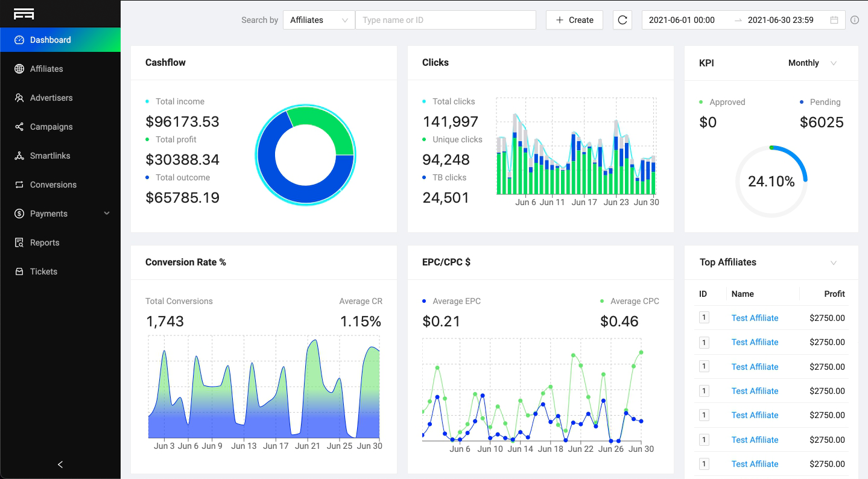Click the $96173.53 total income value
The width and height of the screenshot is (868, 479).
click(183, 122)
